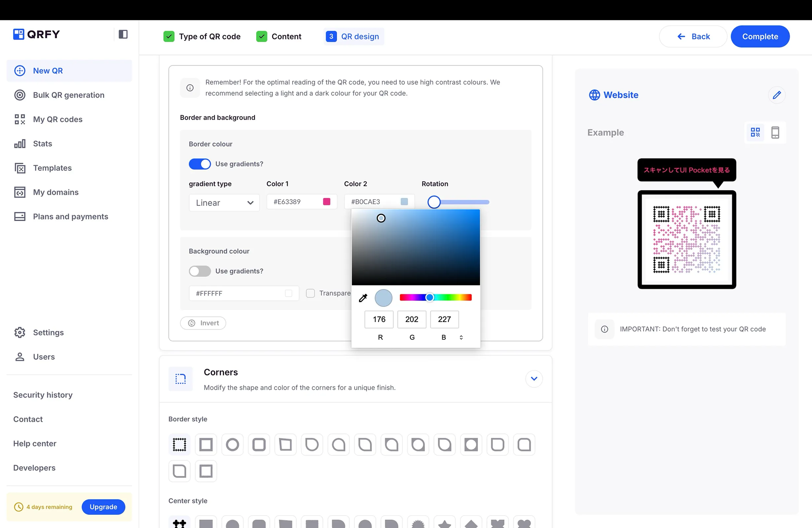Click the info icon beside the Remember note

[x=190, y=88]
